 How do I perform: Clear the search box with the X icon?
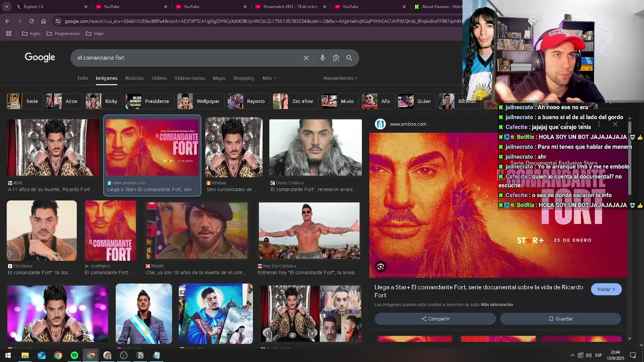coord(306,58)
